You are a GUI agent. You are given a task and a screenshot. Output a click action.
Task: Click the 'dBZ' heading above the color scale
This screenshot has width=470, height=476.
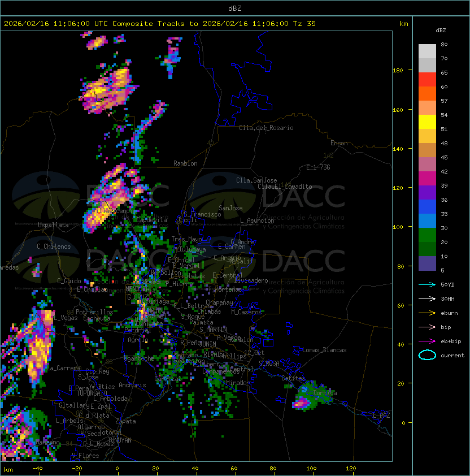point(441,31)
